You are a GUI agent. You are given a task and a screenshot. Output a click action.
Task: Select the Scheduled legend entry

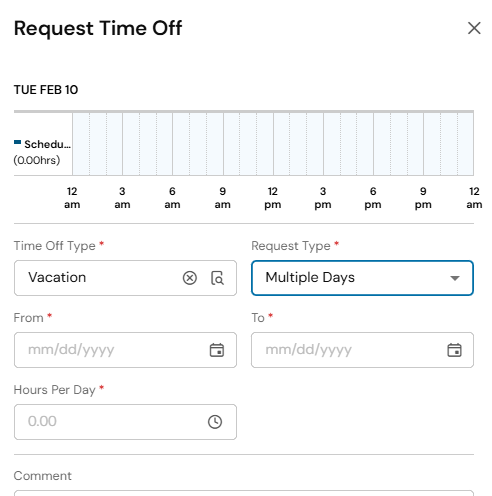42,144
